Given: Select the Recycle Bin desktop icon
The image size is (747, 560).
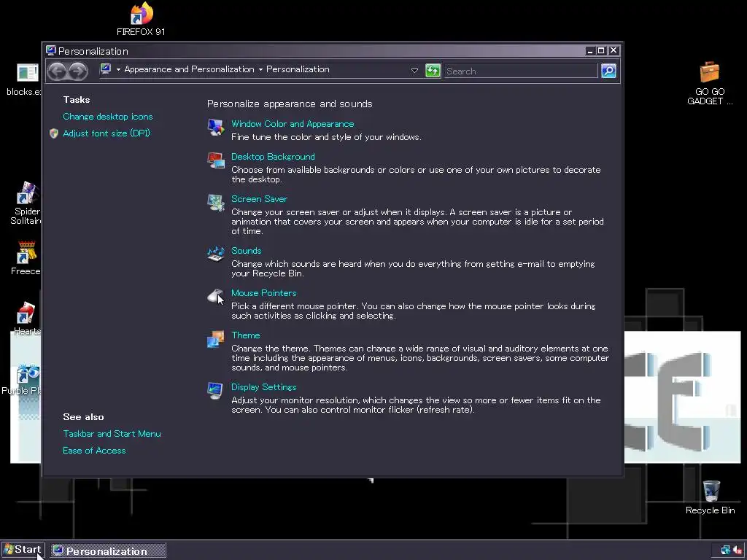Looking at the screenshot, I should point(711,497).
